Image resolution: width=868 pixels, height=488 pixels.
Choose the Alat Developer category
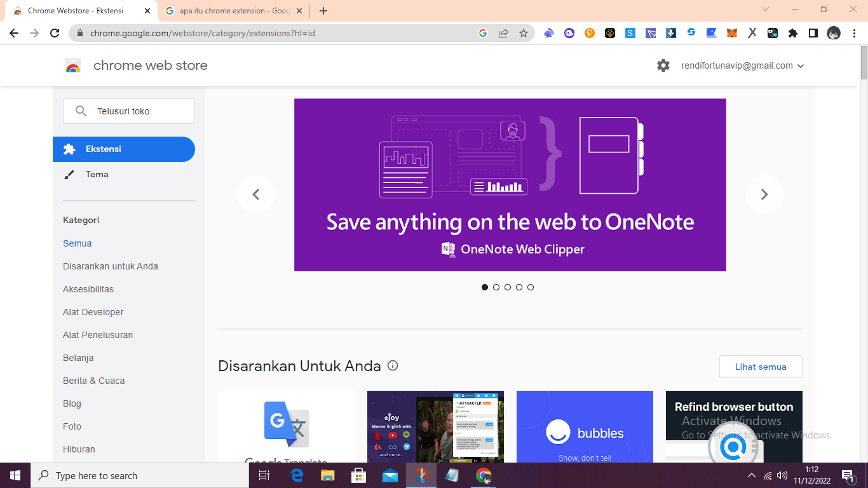pyautogui.click(x=93, y=312)
